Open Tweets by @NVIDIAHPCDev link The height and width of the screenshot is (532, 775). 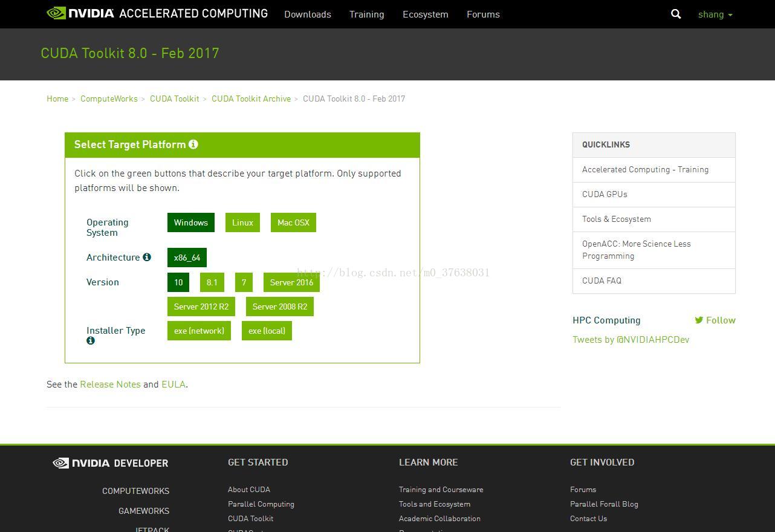point(631,340)
